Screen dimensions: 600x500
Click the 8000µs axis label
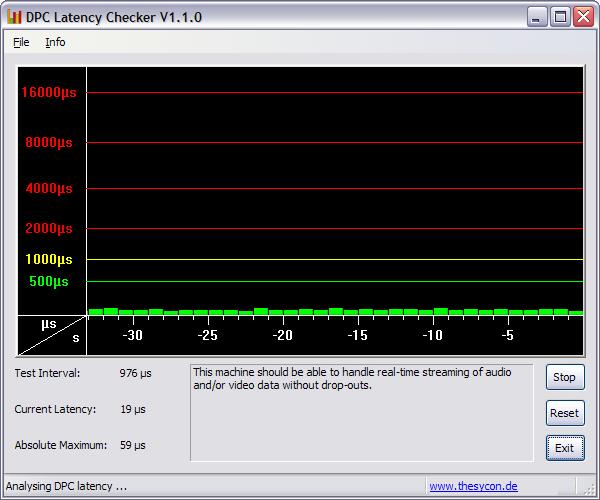[x=49, y=142]
